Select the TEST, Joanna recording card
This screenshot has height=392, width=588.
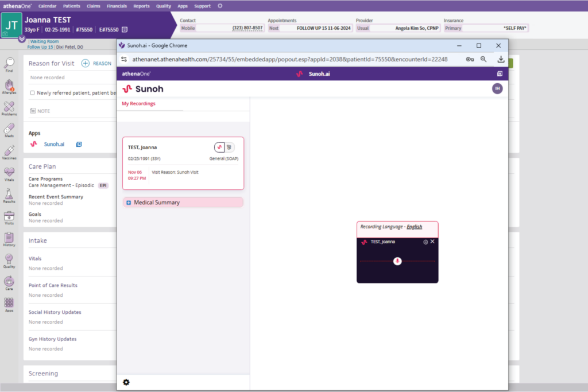coord(183,164)
